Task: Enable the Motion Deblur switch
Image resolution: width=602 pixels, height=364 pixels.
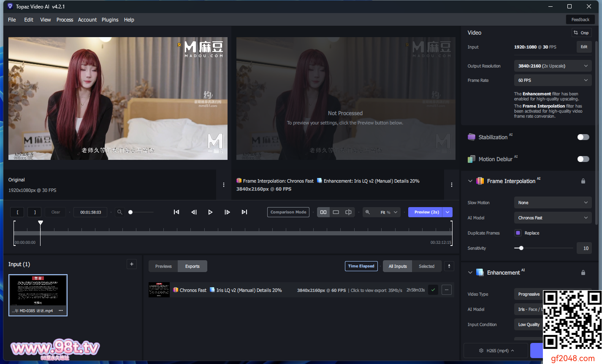Action: click(x=583, y=159)
